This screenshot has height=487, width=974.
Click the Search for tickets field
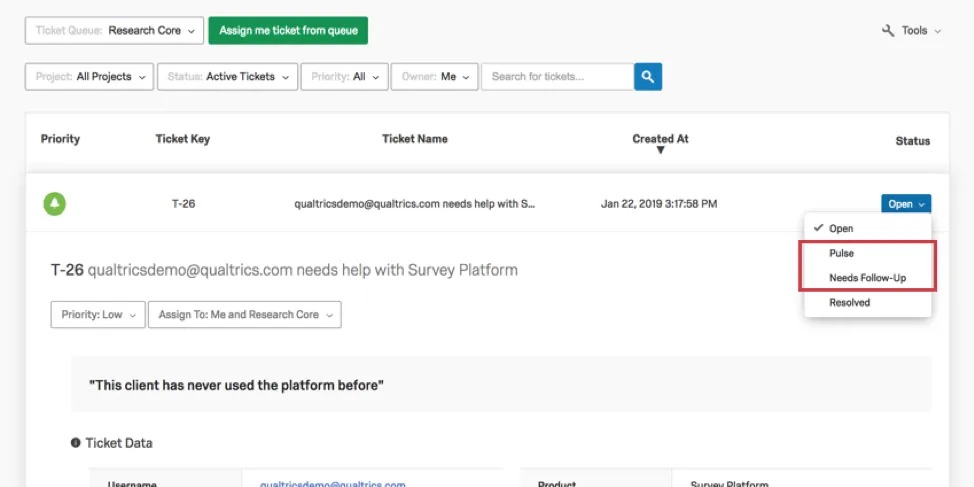[x=556, y=77]
